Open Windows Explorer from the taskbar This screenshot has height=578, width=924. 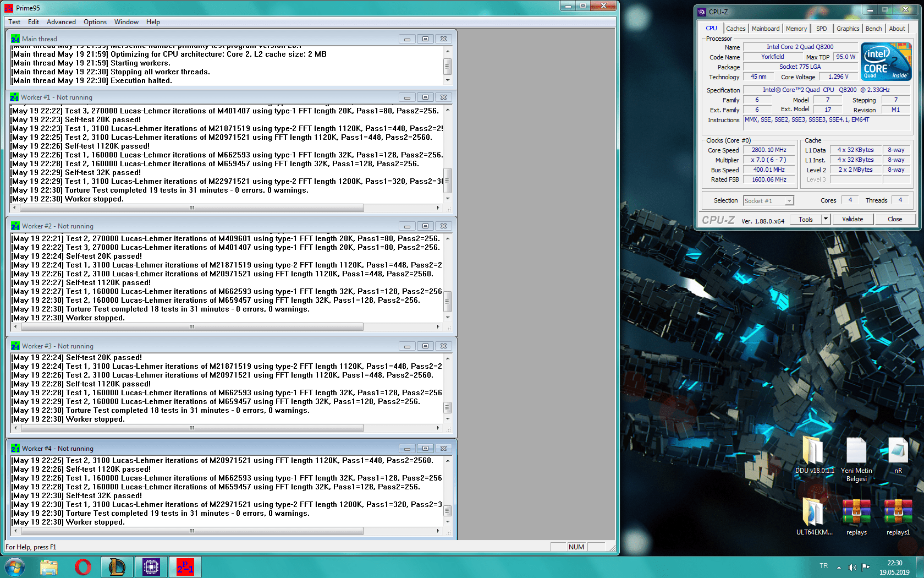49,567
